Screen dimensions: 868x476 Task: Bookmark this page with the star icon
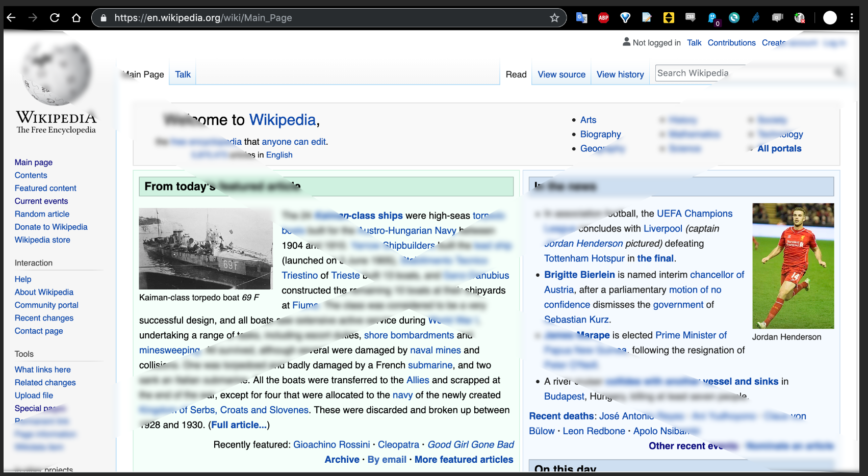554,18
